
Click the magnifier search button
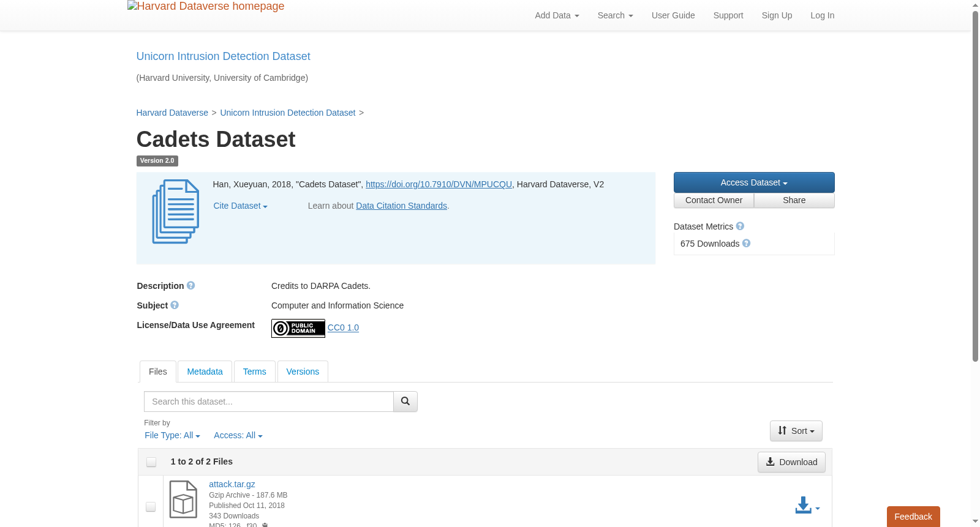pos(405,402)
